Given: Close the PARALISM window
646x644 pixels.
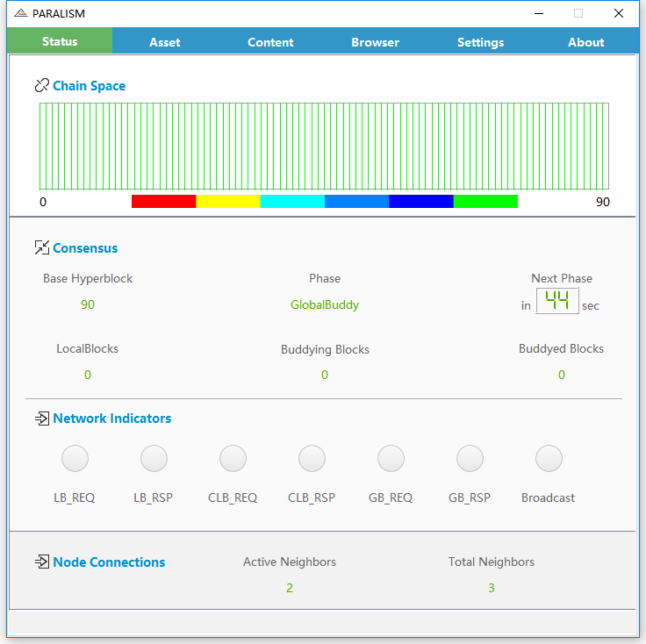Looking at the screenshot, I should [x=619, y=13].
